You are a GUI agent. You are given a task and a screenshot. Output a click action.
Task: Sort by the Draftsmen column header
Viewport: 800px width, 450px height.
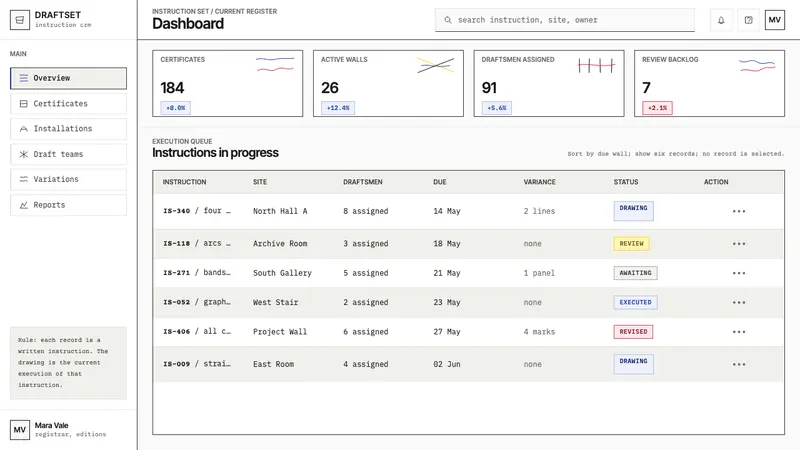point(363,182)
